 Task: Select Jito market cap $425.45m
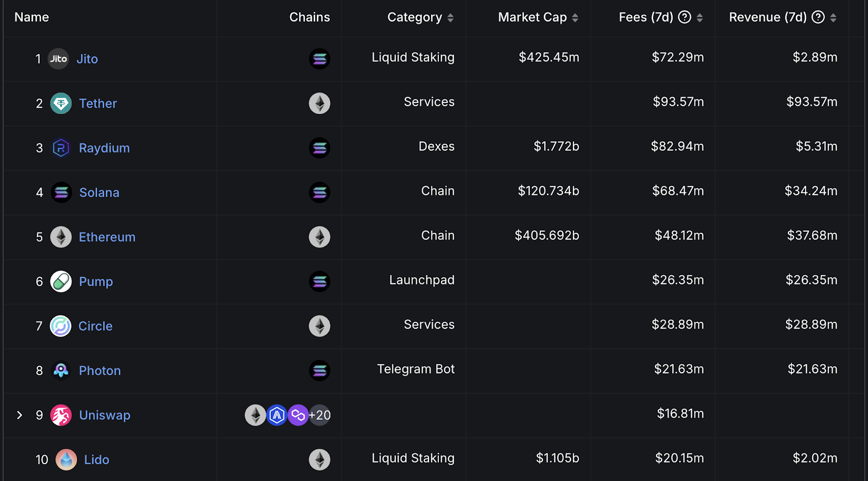(x=549, y=57)
